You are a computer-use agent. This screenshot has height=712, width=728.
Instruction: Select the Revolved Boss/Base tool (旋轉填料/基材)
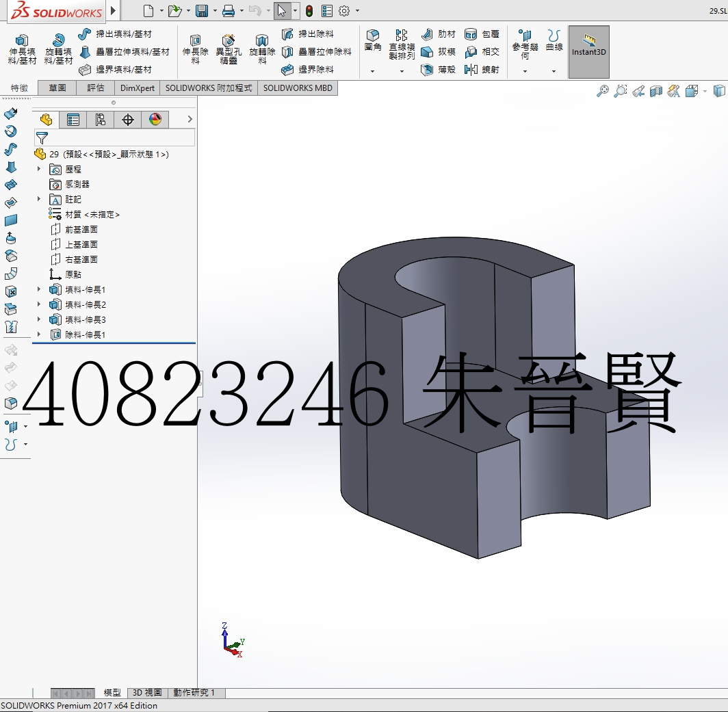[x=59, y=49]
